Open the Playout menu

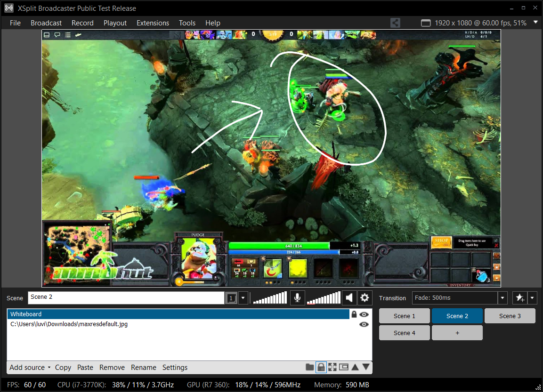coord(115,23)
